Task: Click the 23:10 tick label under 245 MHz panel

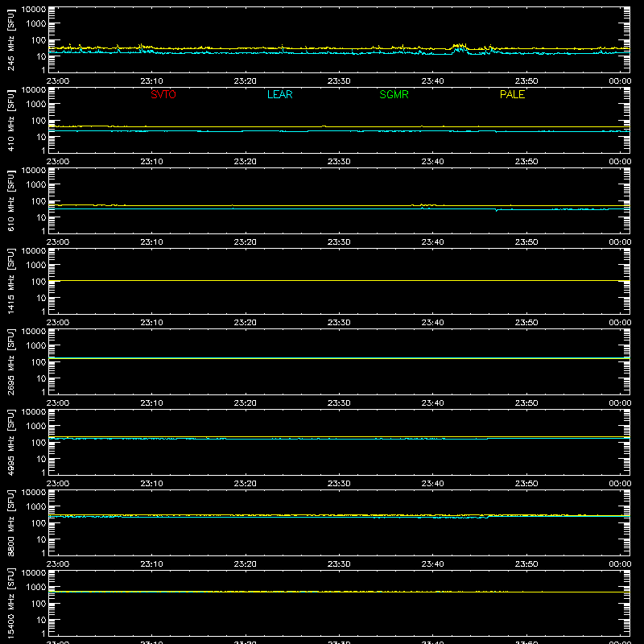Action: pos(151,81)
